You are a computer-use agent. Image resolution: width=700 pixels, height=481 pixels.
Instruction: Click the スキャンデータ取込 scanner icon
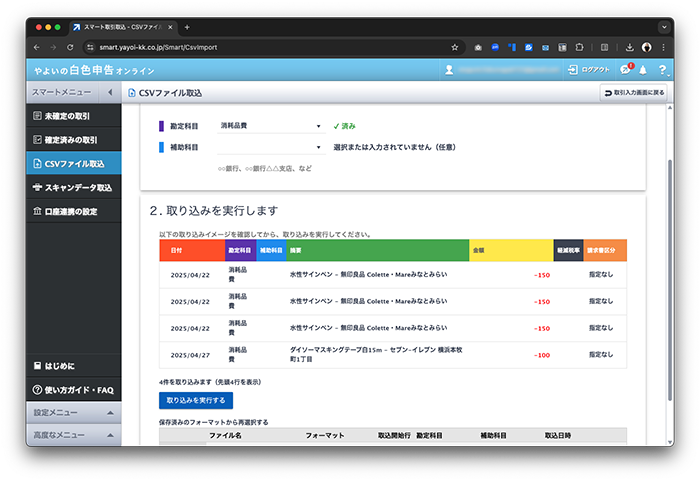(x=38, y=188)
